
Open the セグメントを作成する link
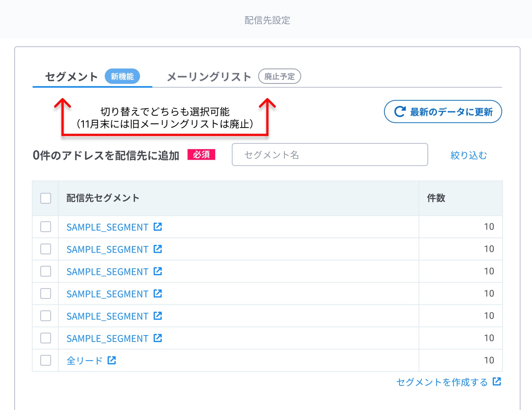click(442, 382)
